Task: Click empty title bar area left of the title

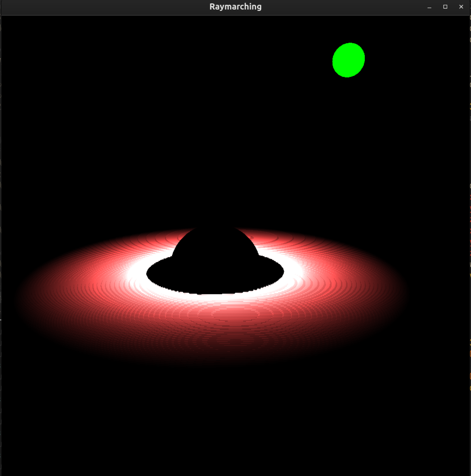Action: point(94,7)
